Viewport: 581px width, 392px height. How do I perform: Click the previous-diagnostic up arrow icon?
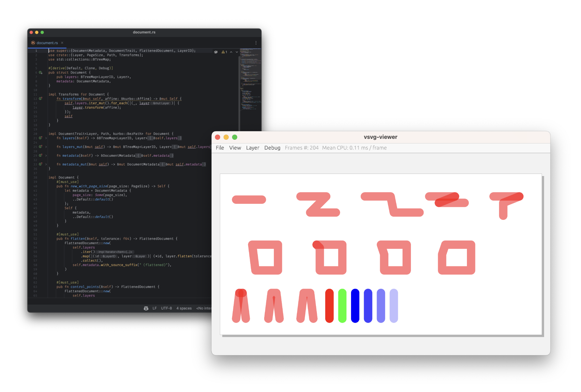(x=231, y=52)
